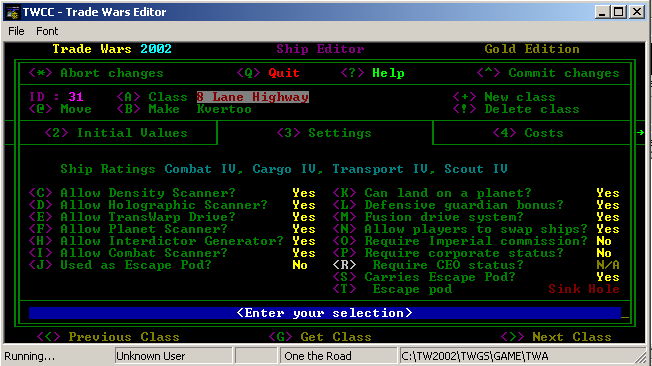Open the Font menu

(47, 31)
